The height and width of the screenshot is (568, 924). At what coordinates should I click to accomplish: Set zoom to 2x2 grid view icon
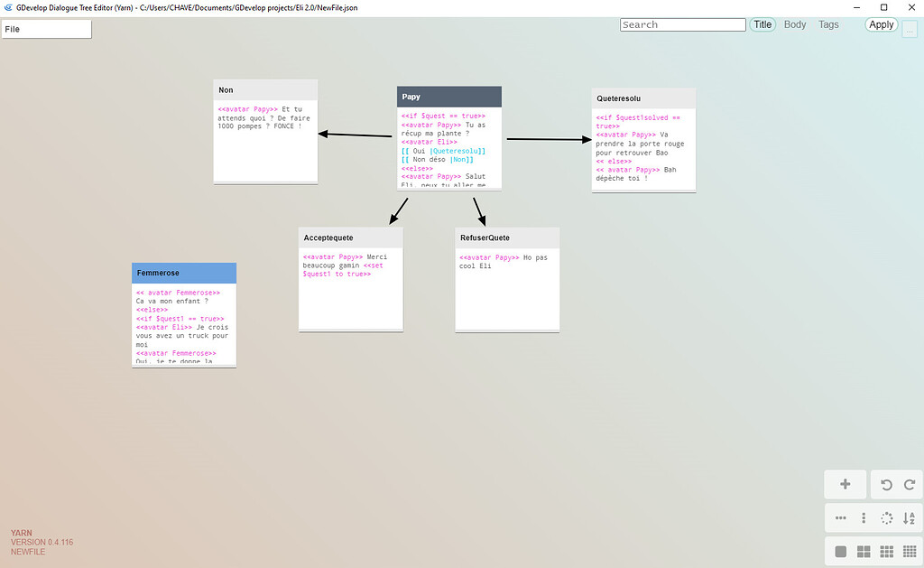[864, 552]
